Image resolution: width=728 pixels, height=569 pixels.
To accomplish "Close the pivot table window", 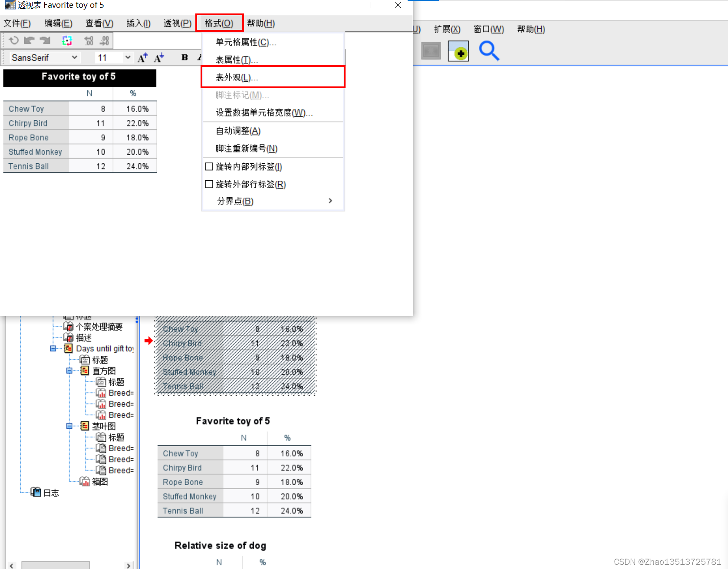I will (x=398, y=5).
